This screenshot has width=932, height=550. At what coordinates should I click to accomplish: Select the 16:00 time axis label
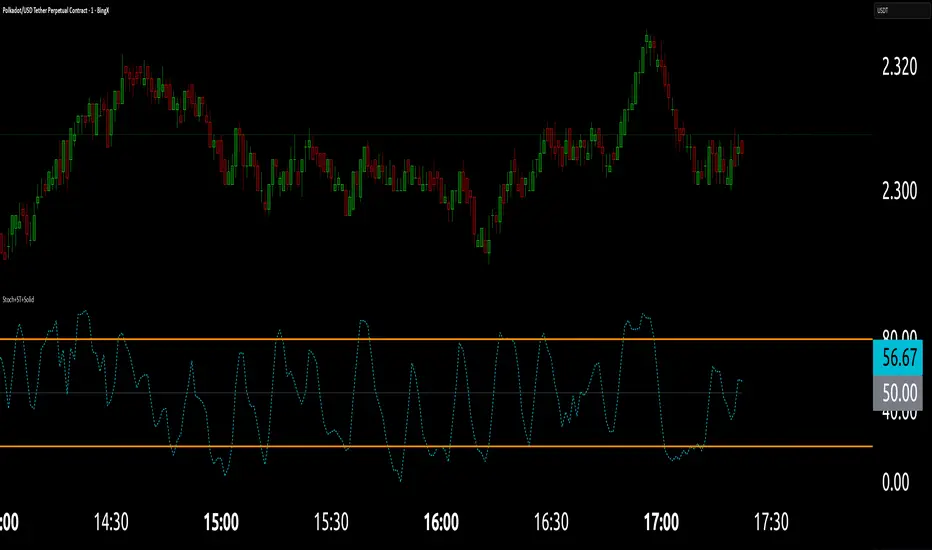pyautogui.click(x=441, y=522)
